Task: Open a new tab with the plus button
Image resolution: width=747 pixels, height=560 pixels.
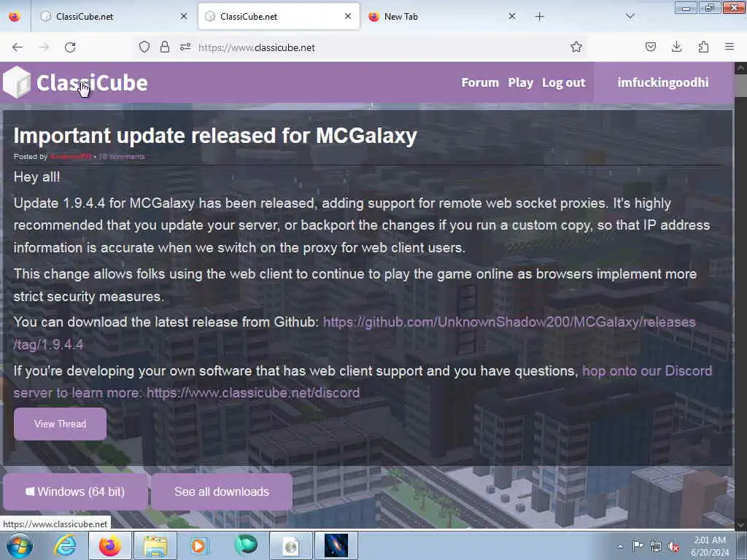Action: click(539, 17)
